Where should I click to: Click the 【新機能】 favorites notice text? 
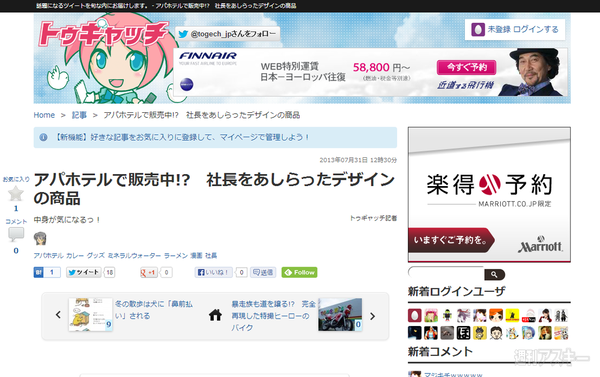(180, 137)
